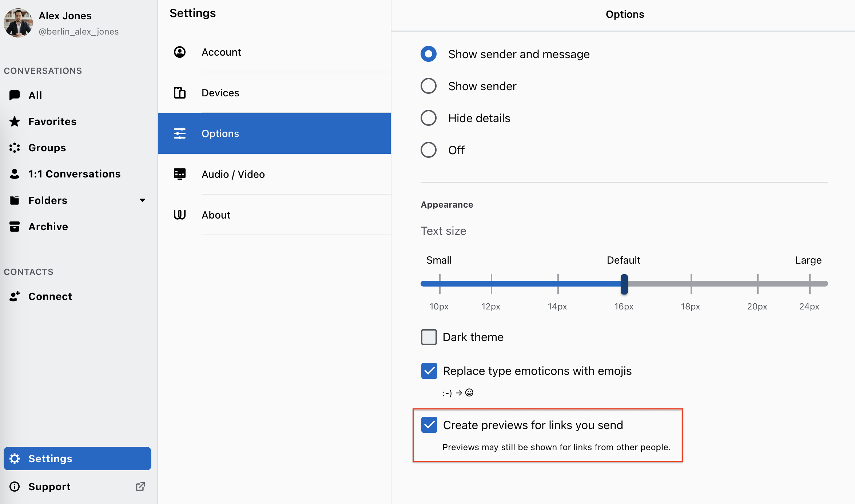
Task: Click the Connect add-person icon
Action: [15, 296]
